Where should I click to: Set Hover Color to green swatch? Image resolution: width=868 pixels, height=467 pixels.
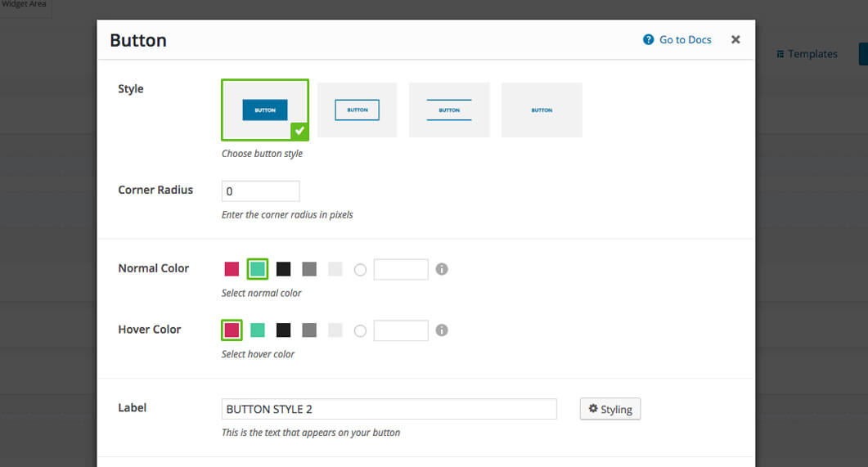[x=258, y=330]
